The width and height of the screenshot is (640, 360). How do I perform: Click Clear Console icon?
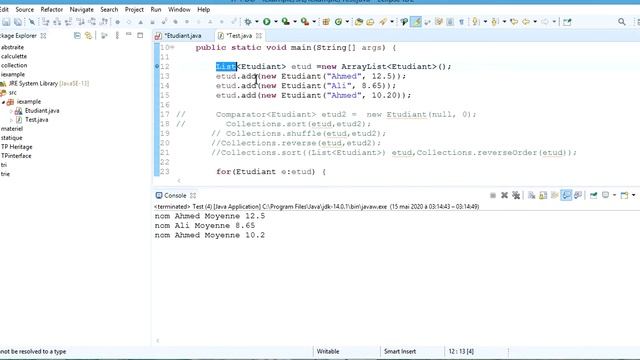point(531,196)
